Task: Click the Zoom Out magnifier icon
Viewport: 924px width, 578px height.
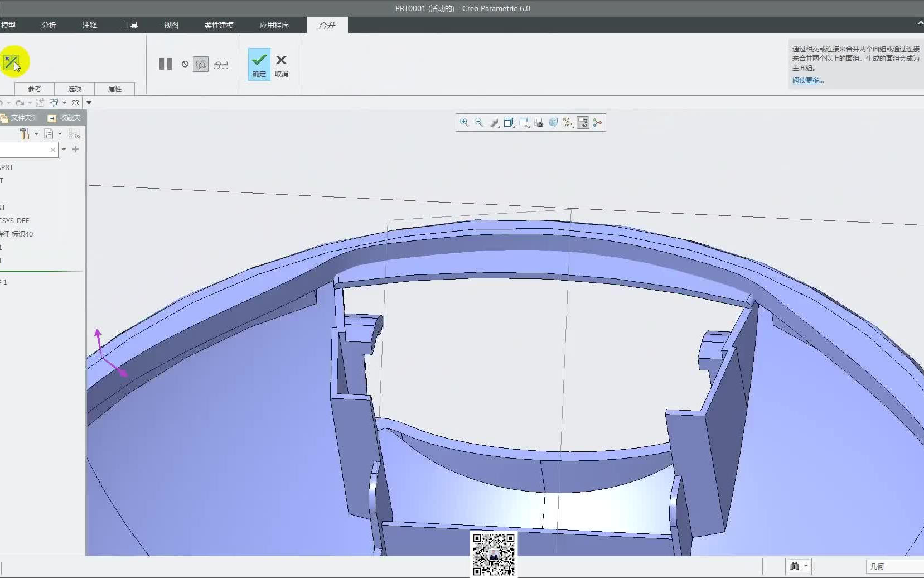Action: click(479, 122)
